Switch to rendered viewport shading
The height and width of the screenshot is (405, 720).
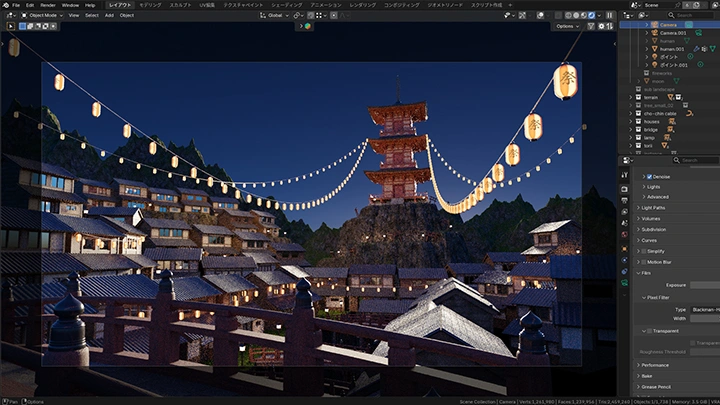(591, 15)
